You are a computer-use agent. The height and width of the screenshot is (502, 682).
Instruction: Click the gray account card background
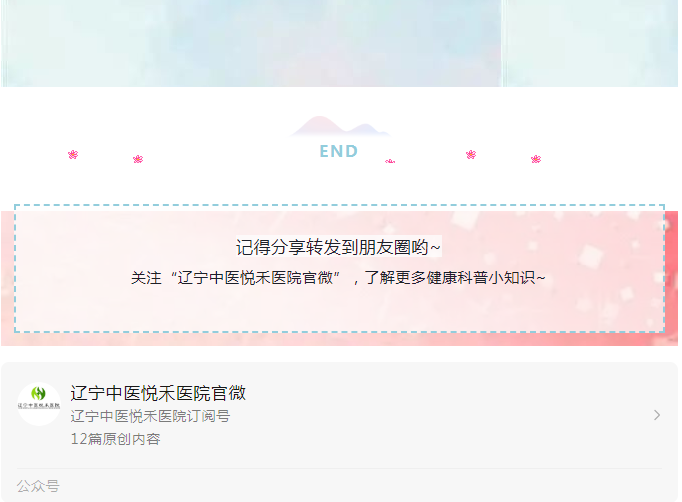[340, 432]
